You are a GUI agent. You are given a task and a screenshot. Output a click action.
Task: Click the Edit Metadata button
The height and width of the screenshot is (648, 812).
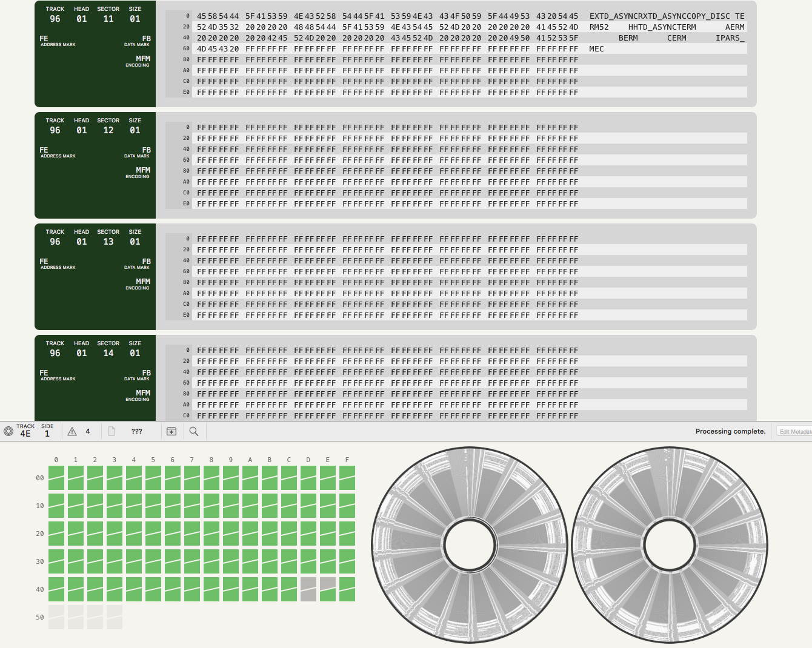point(794,431)
